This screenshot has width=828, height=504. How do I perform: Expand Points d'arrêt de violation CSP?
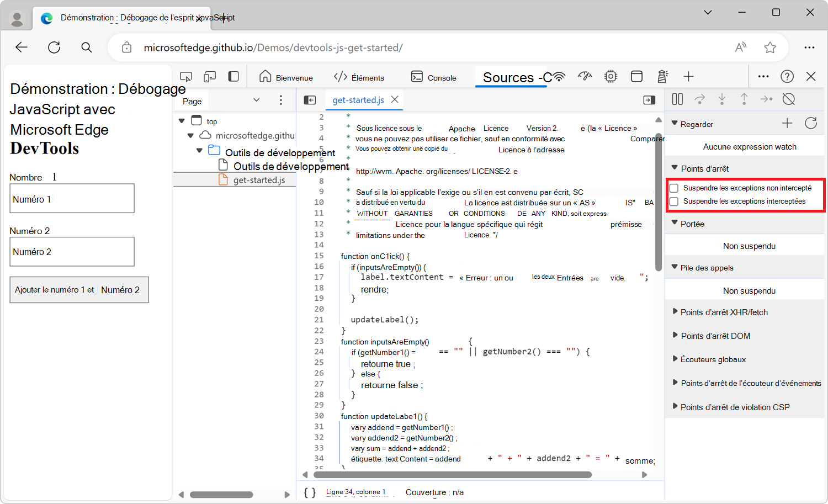coord(675,406)
